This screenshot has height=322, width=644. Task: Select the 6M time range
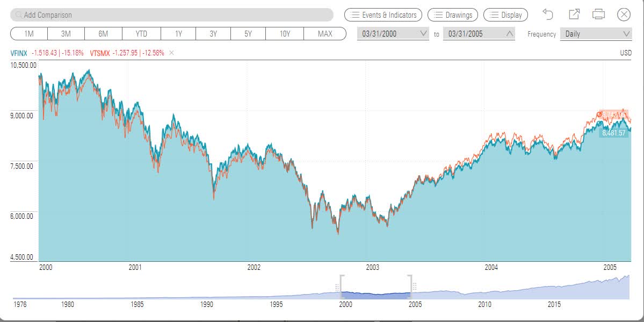(102, 33)
